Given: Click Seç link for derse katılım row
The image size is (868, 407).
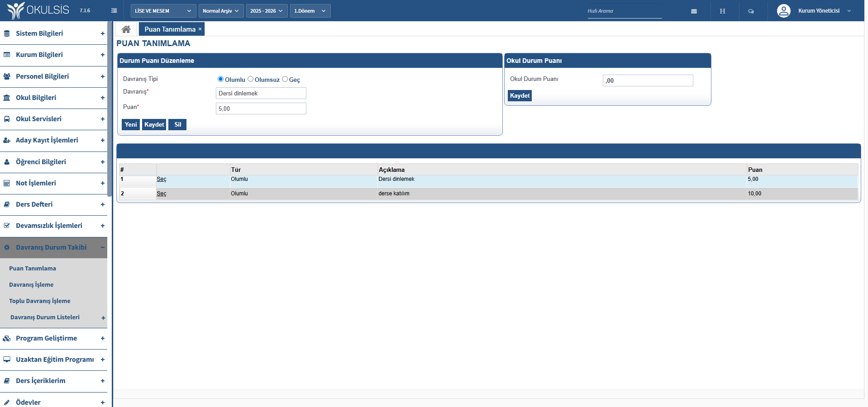Looking at the screenshot, I should point(162,194).
